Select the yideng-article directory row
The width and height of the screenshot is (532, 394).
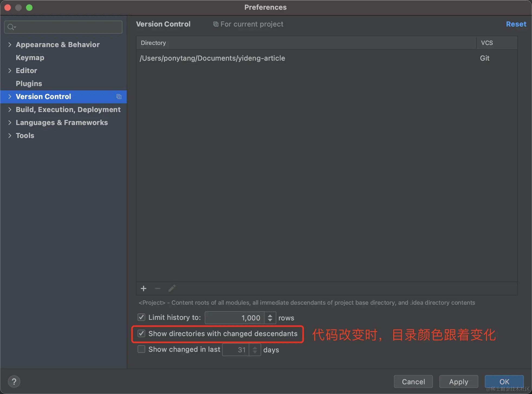pyautogui.click(x=212, y=58)
